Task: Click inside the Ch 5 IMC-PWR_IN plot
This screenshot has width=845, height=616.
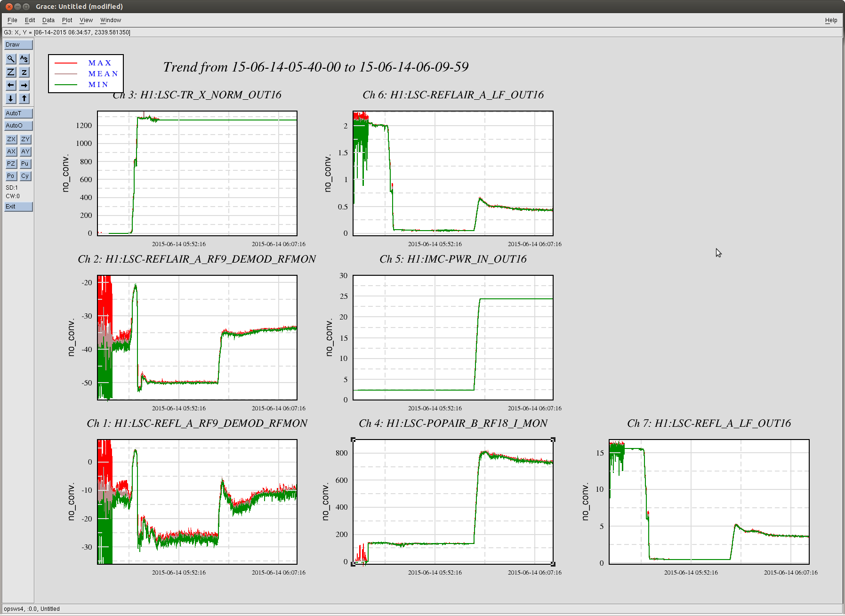Action: pos(453,337)
